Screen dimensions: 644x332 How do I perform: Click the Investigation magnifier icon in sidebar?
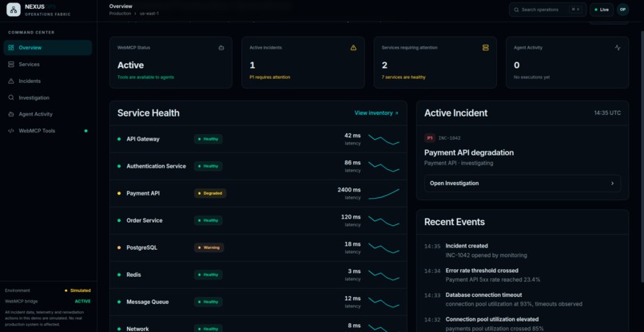[x=11, y=97]
